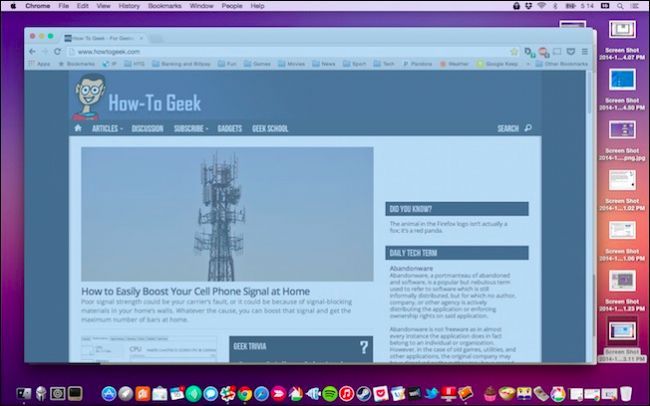This screenshot has width=650, height=406.
Task: Open the Pocket extension icon
Action: point(571,51)
